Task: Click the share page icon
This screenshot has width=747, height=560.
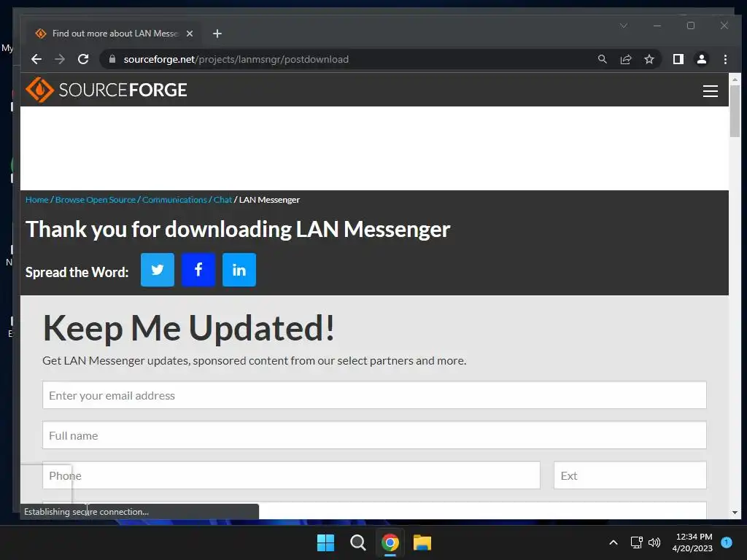Action: tap(625, 59)
